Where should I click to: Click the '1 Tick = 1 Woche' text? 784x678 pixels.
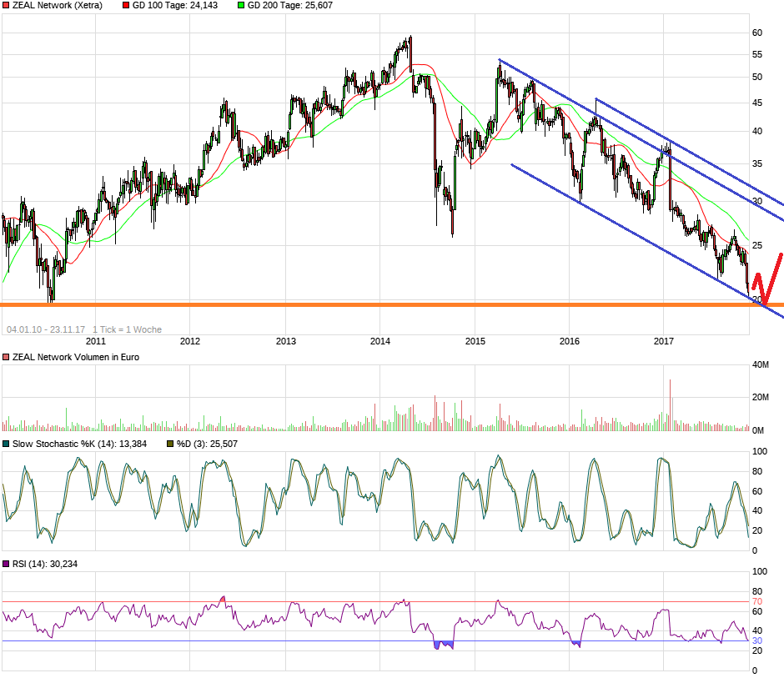127,329
